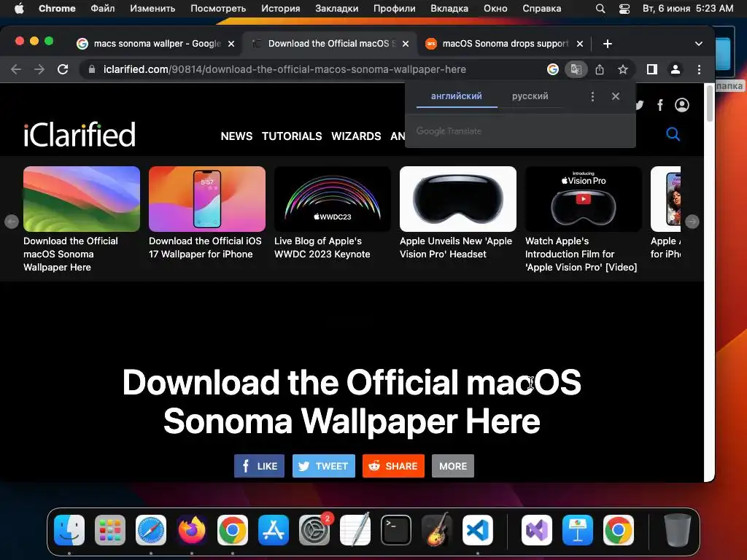Open the Chrome side panel

(651, 69)
